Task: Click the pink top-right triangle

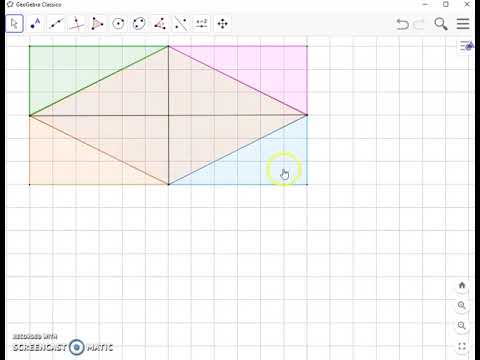Action: click(262, 69)
